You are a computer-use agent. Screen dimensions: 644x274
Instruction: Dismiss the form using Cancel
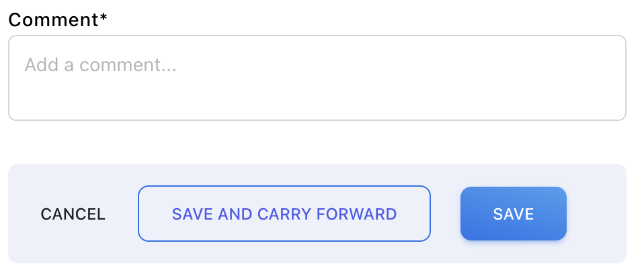click(x=73, y=214)
